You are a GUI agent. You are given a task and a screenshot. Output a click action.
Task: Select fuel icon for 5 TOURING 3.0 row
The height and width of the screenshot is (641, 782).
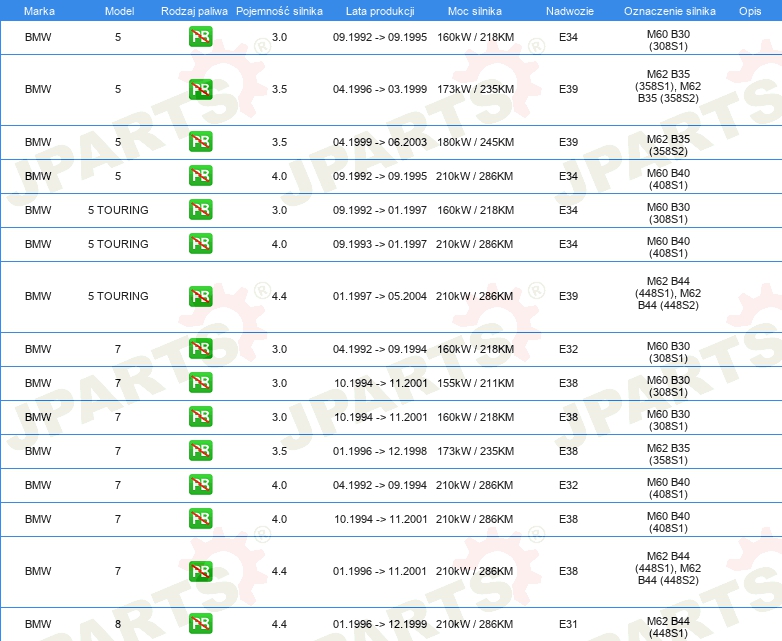tap(200, 210)
